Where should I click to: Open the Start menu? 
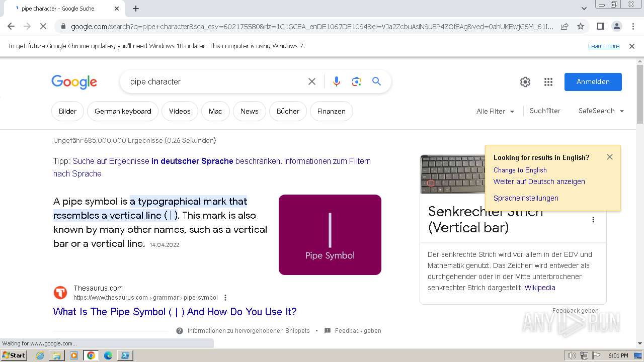tap(14, 355)
